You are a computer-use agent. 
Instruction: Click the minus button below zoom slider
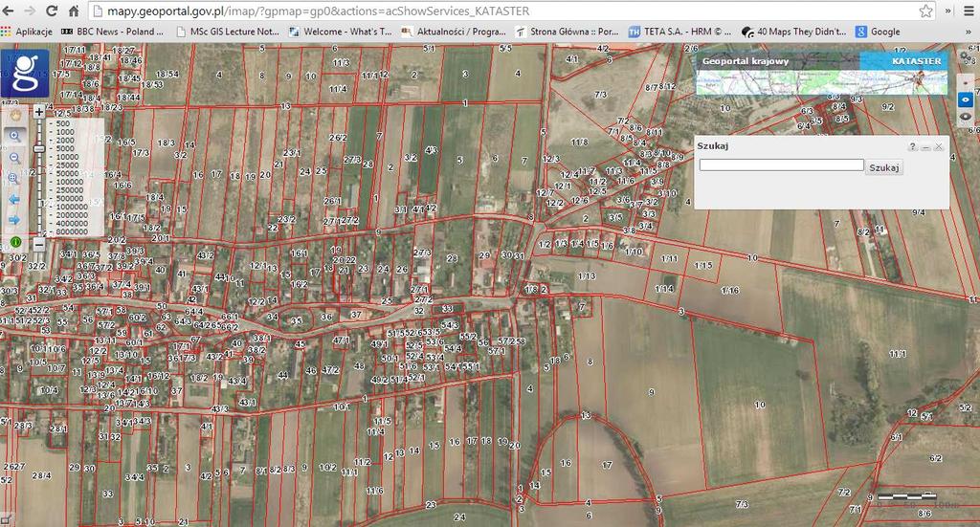tap(38, 244)
